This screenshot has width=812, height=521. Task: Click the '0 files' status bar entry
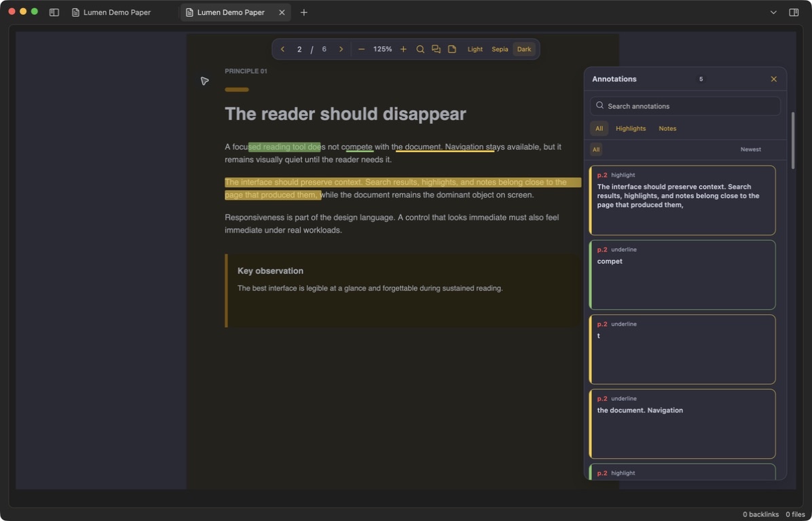(795, 514)
